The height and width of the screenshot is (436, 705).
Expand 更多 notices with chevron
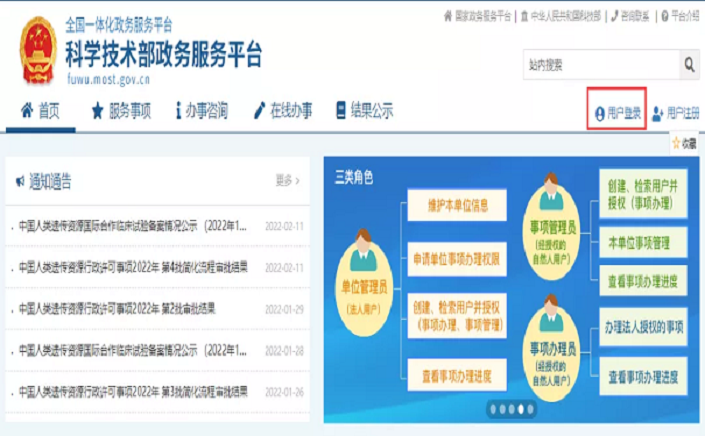287,181
